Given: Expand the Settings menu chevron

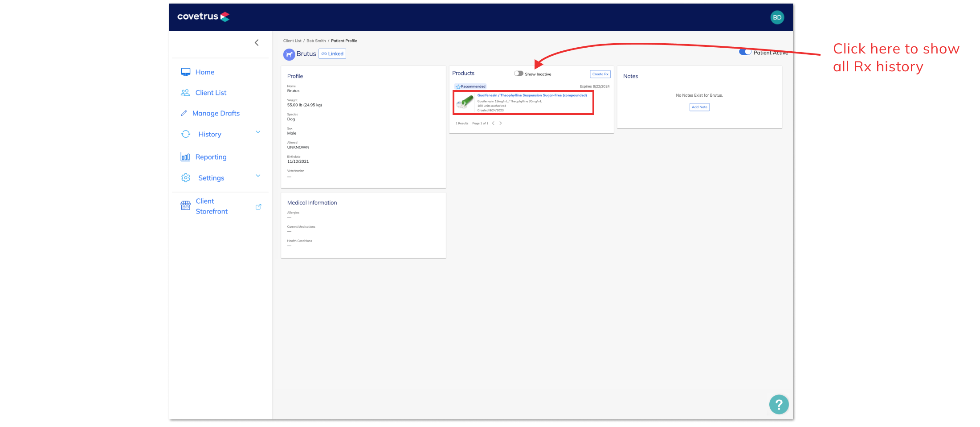Looking at the screenshot, I should coord(258,176).
